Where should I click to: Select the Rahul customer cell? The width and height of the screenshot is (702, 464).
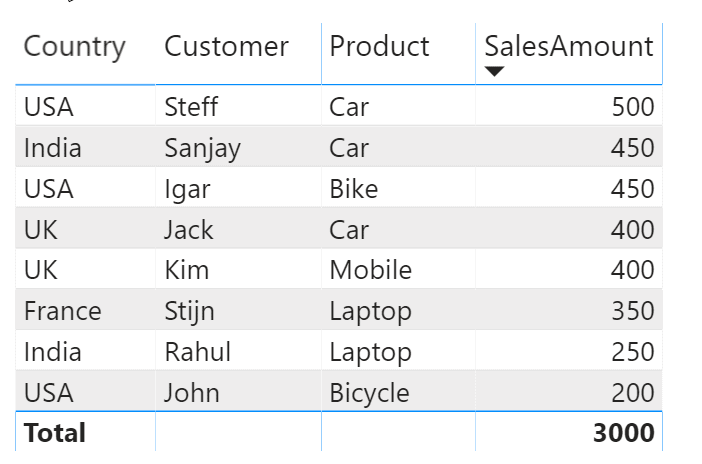[197, 352]
